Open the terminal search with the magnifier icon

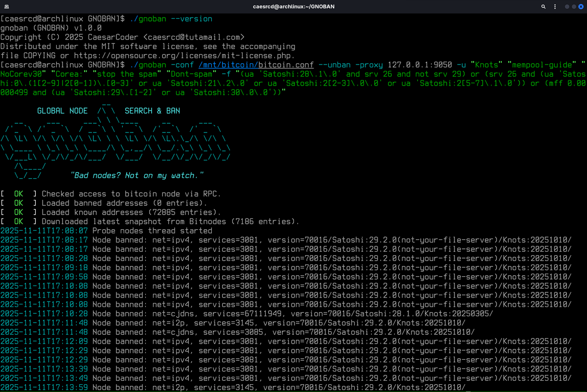click(x=543, y=6)
